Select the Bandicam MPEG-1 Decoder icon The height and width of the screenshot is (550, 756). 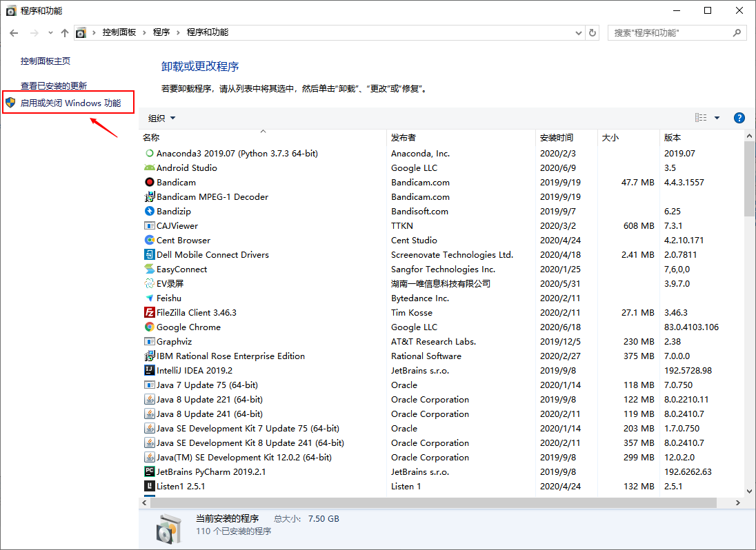pos(150,196)
